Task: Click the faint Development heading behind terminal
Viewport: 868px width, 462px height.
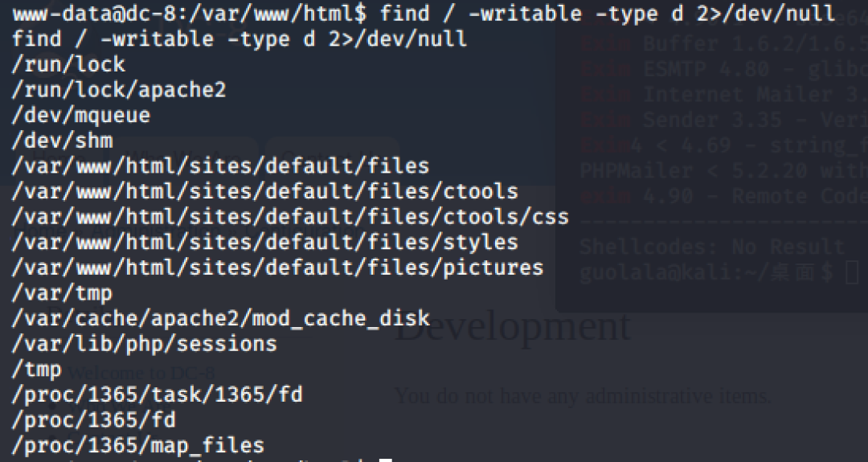Action: coord(513,326)
